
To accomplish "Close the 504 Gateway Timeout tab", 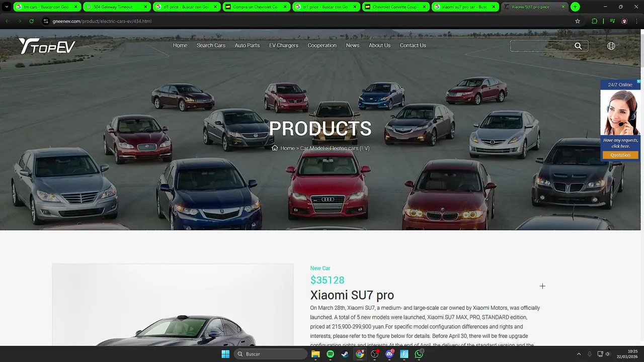I will pyautogui.click(x=145, y=7).
